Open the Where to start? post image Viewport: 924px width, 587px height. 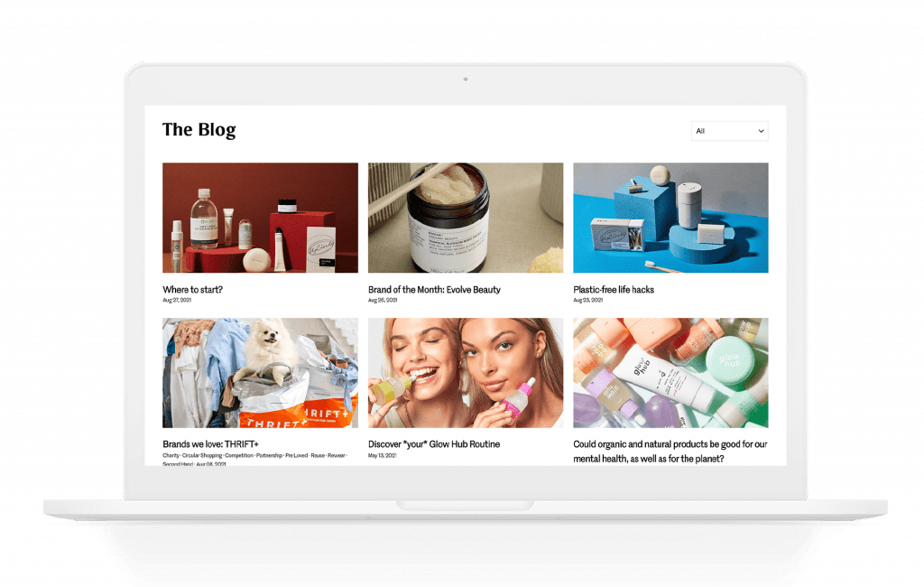pyautogui.click(x=261, y=218)
